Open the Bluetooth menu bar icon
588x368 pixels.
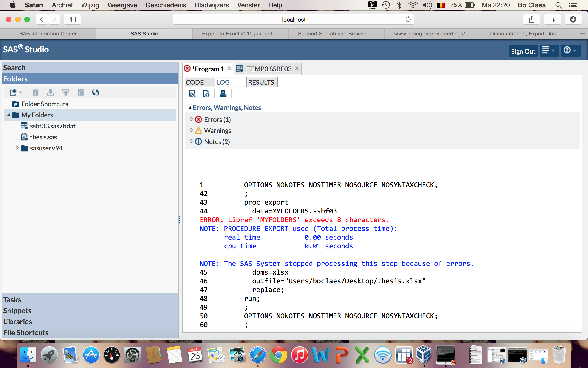point(399,5)
